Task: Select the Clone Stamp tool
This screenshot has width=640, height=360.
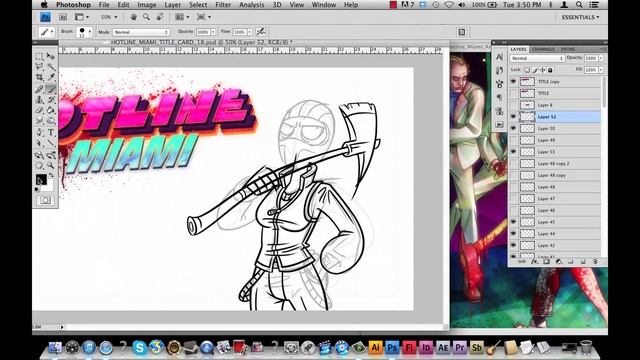Action: (39, 99)
